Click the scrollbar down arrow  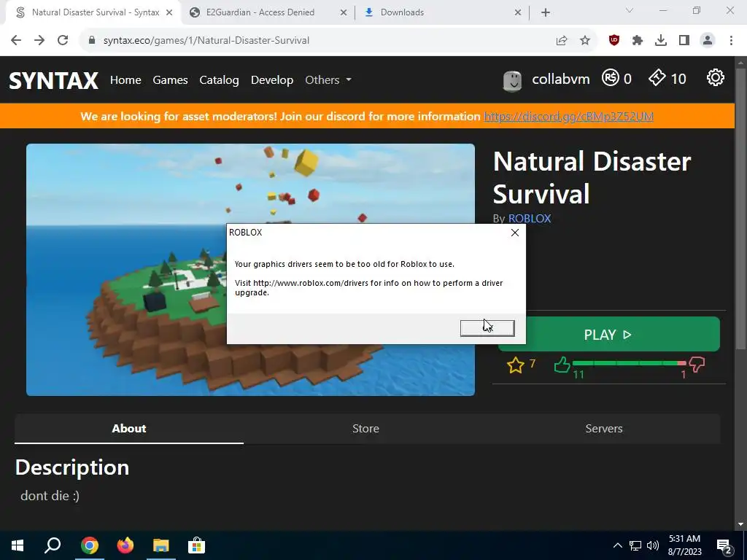point(740,524)
